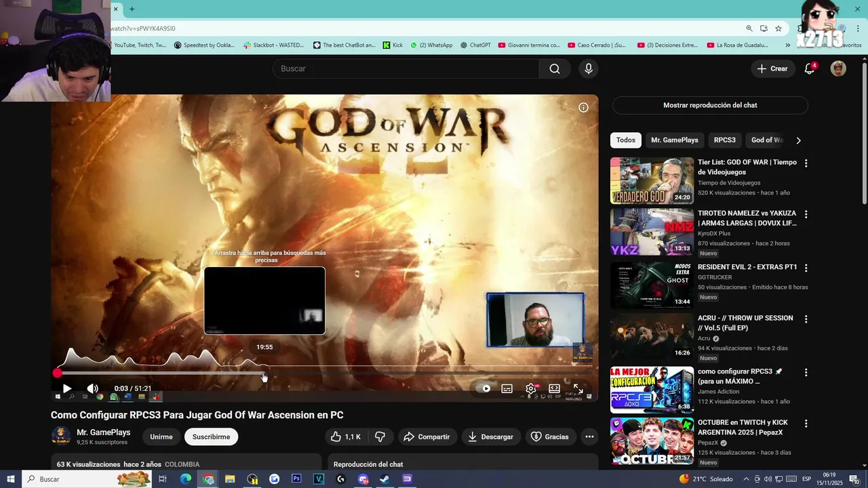
Task: Open options for TIROTEO NAMELEZ video
Action: [x=806, y=214]
